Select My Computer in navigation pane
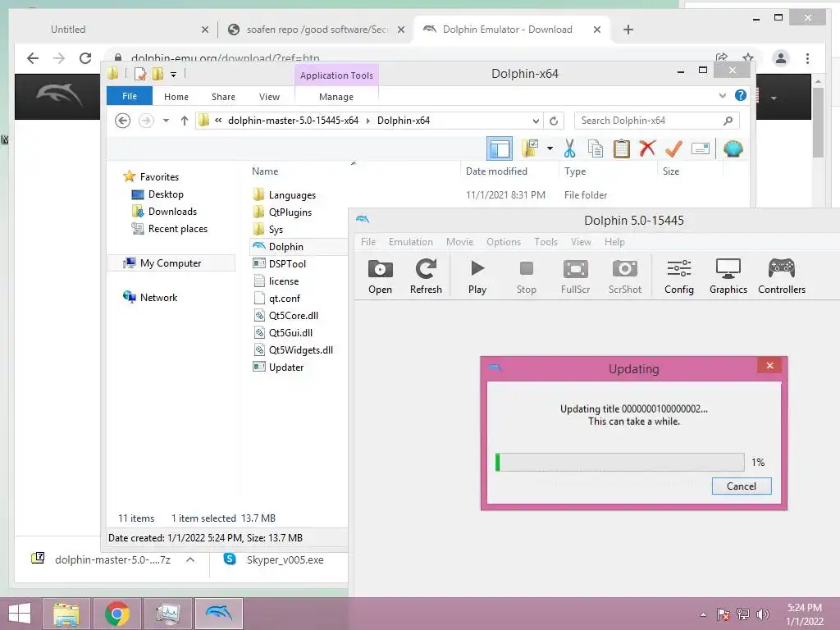 [x=171, y=263]
